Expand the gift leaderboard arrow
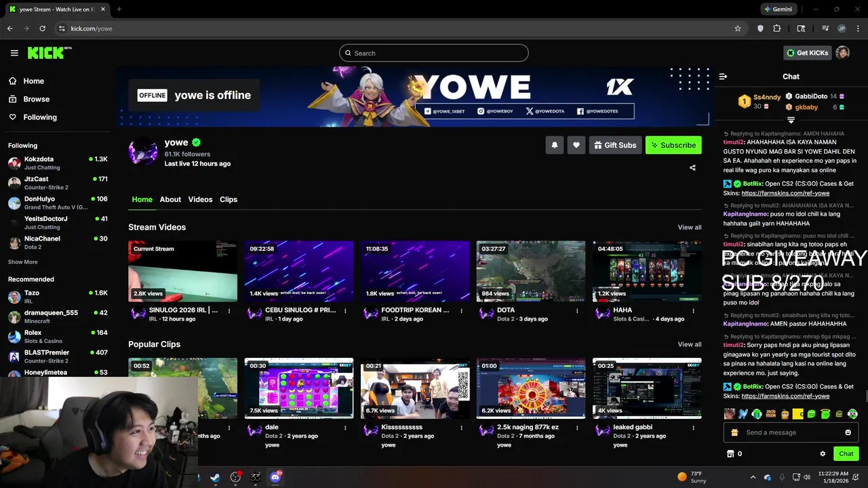Viewport: 868px width, 488px height. 791,120
